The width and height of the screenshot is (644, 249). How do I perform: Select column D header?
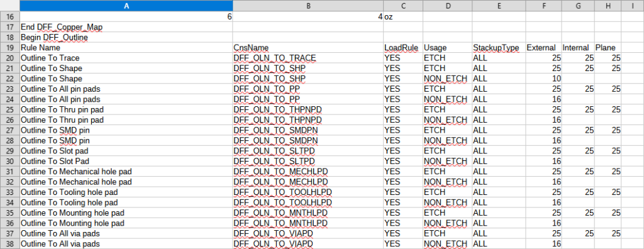(x=448, y=5)
